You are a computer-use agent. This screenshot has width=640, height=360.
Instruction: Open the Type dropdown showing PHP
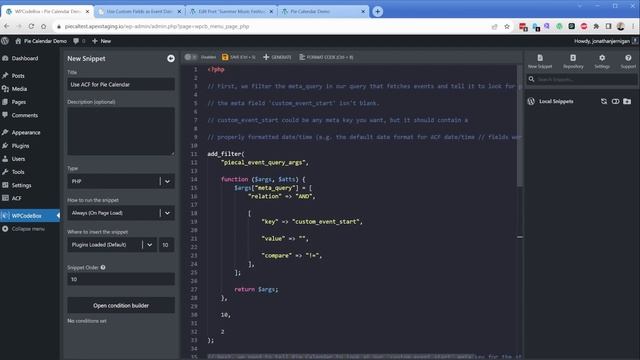click(x=121, y=181)
